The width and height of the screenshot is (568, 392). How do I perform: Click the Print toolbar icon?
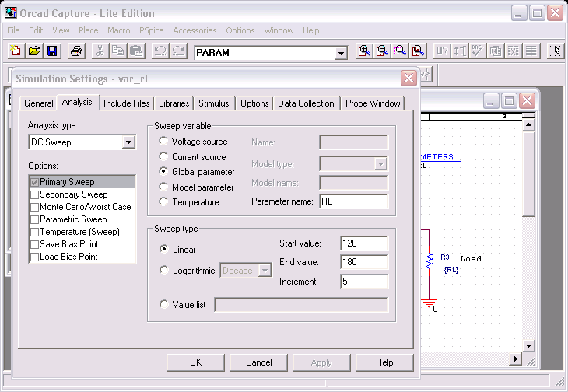click(76, 51)
